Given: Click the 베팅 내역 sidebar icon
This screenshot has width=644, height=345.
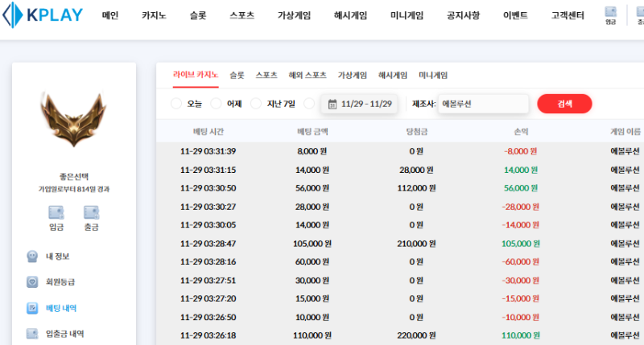Looking at the screenshot, I should click(x=32, y=308).
